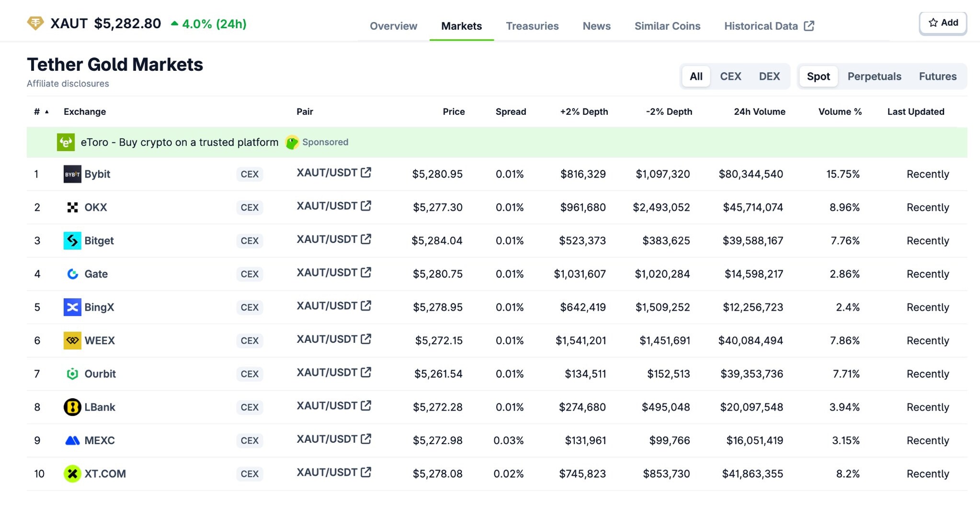Image resolution: width=980 pixels, height=513 pixels.
Task: Sort the table by rank column arrow
Action: point(46,111)
